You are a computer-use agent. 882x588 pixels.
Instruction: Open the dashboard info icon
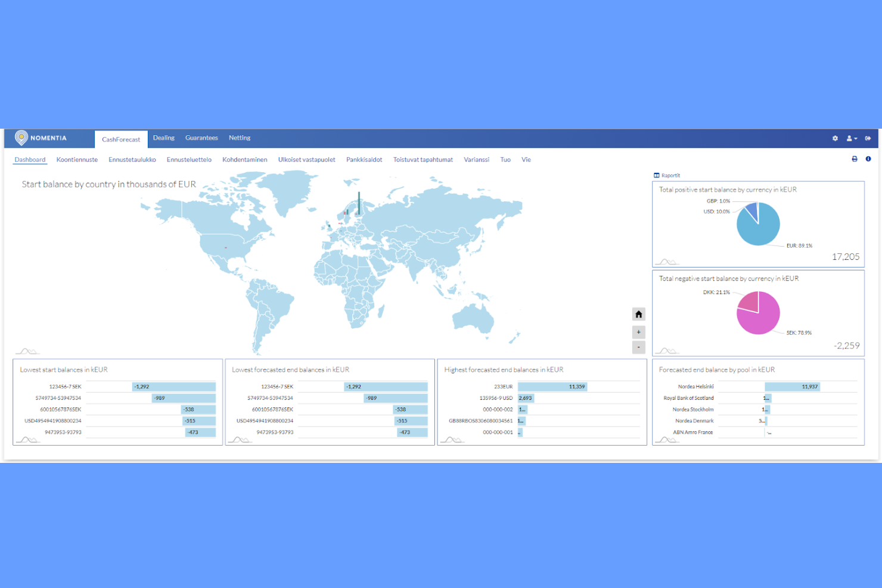(868, 159)
